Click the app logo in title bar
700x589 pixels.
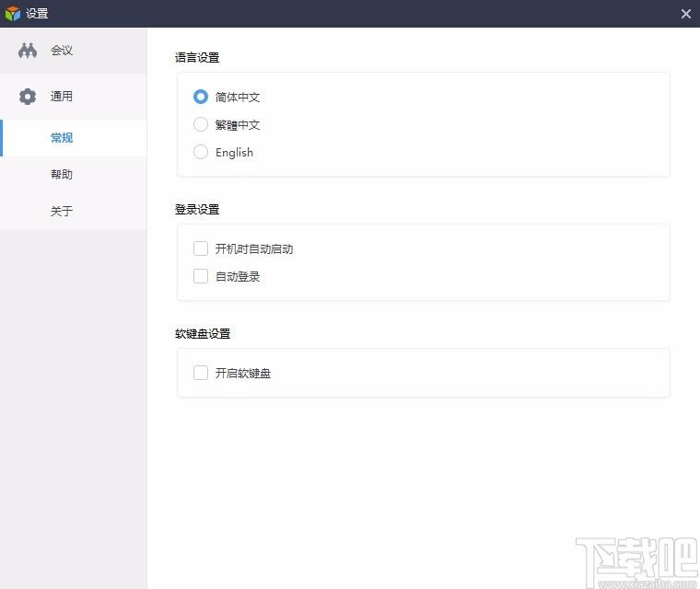point(13,14)
